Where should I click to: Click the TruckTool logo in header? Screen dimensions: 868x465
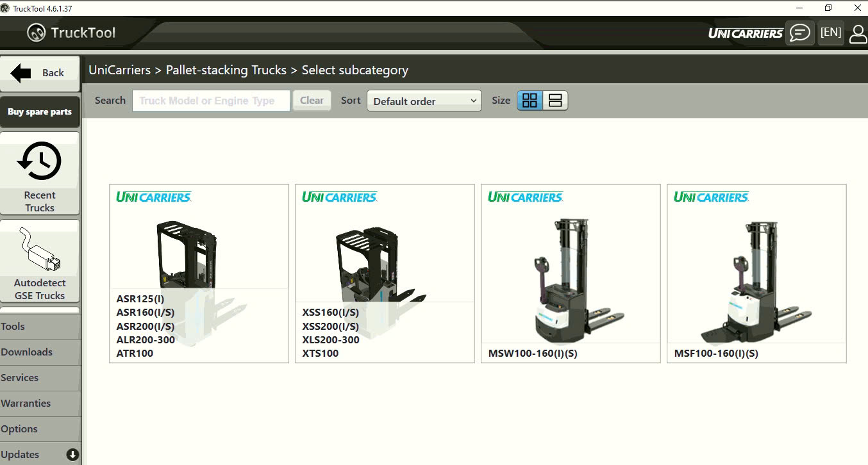tap(71, 33)
